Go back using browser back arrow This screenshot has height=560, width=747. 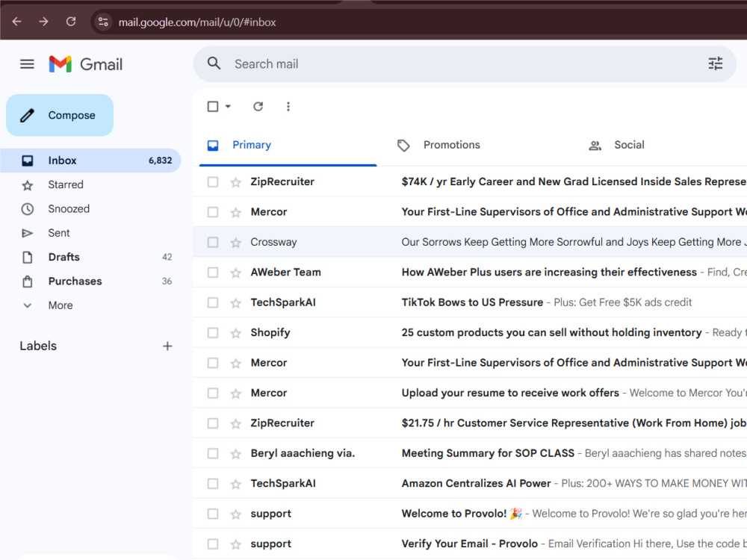(x=16, y=22)
